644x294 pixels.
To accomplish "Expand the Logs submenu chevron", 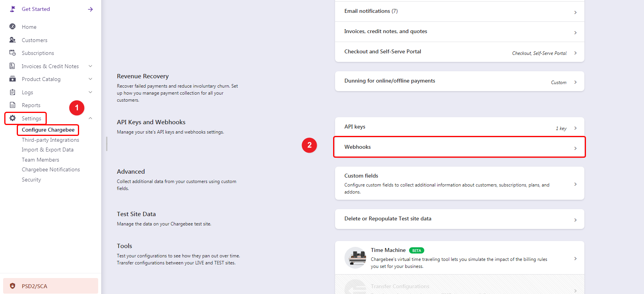I will (90, 92).
